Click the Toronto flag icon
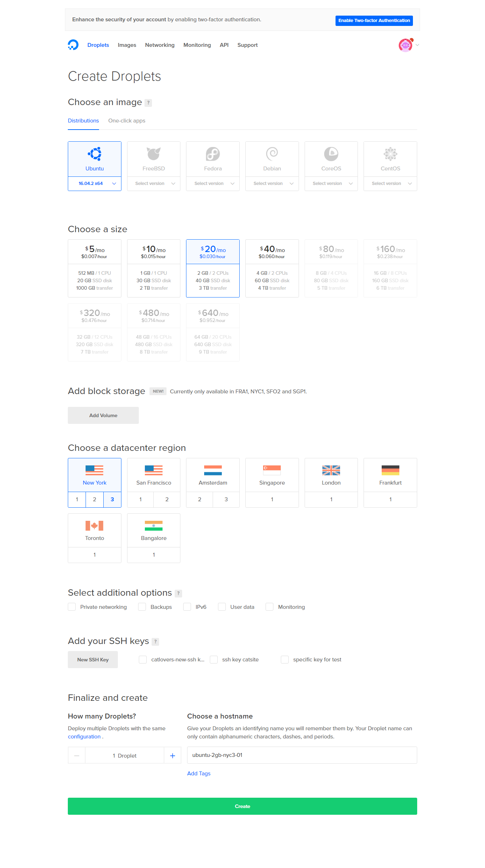485x868 pixels. tap(94, 526)
